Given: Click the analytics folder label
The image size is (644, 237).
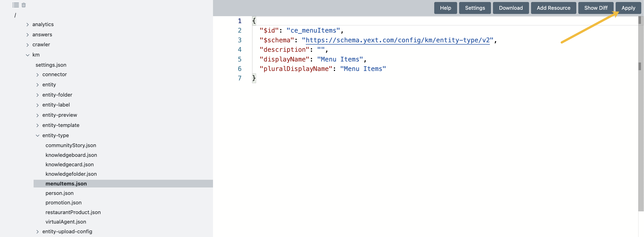Looking at the screenshot, I should 43,24.
